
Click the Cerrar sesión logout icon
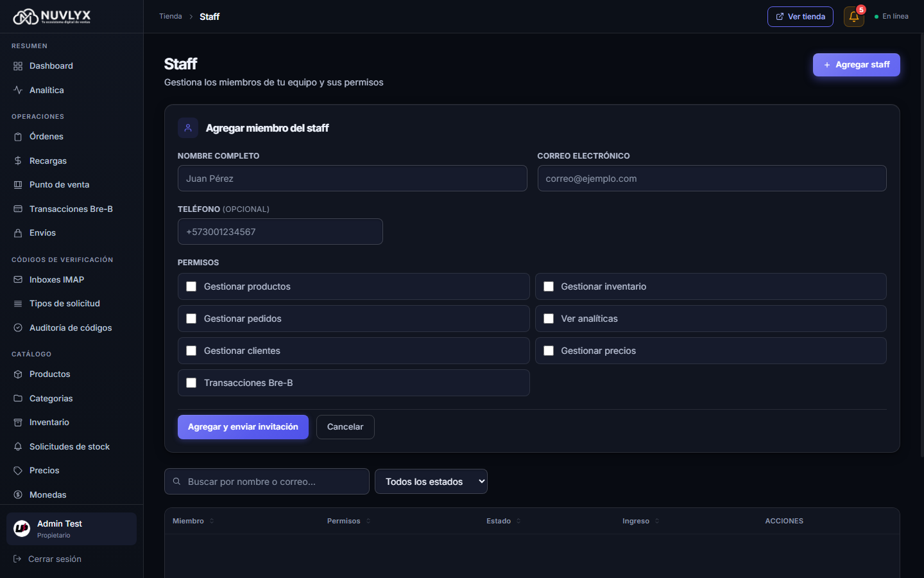coord(17,559)
